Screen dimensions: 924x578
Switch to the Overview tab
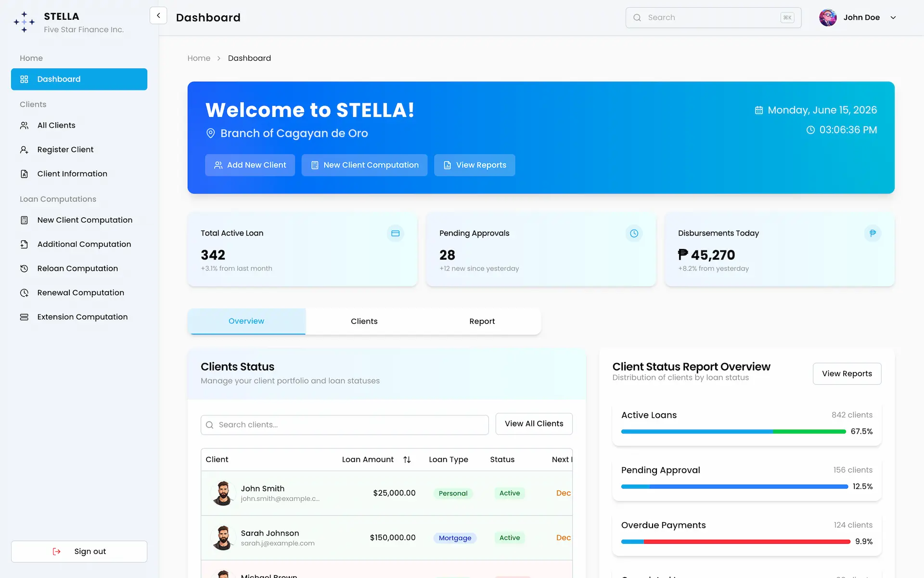(x=246, y=321)
